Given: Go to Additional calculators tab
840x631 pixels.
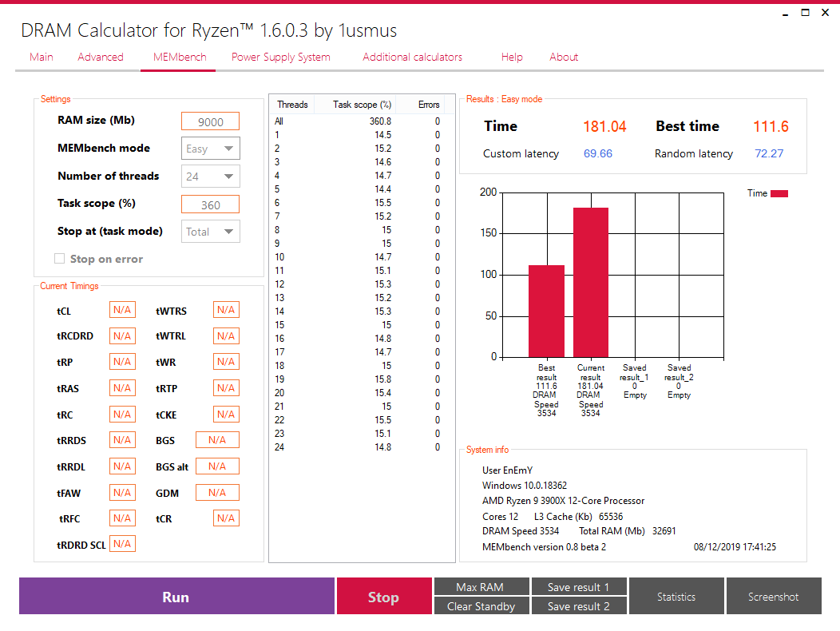Looking at the screenshot, I should (x=412, y=57).
